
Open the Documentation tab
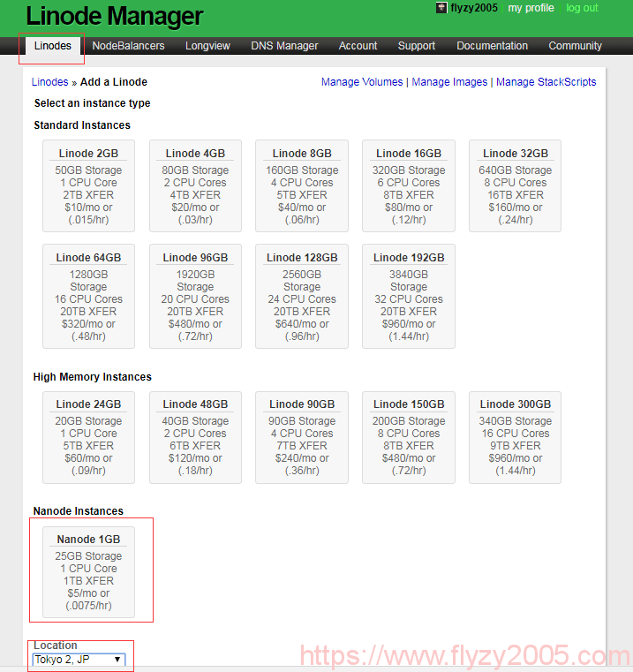click(x=492, y=46)
